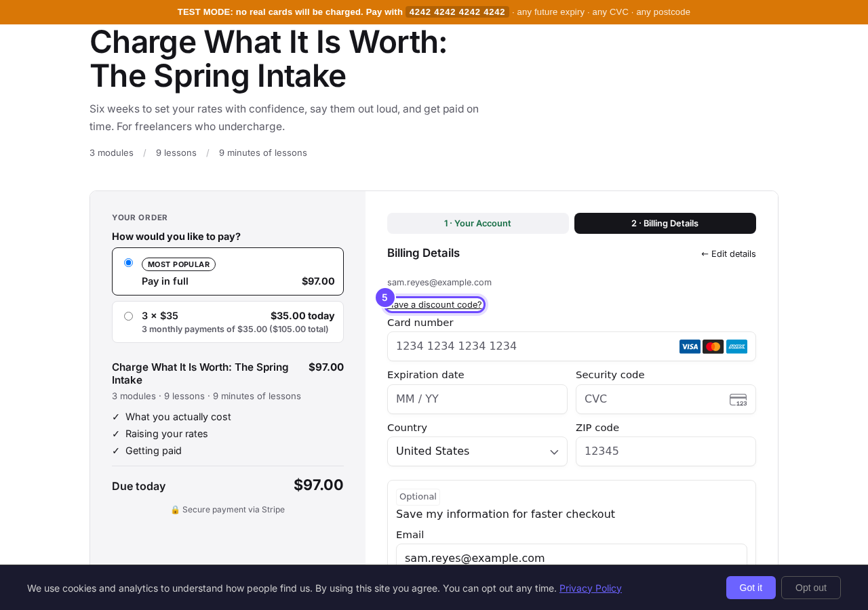This screenshot has height=610, width=868.
Task: Click the 'Getting paid' list item
Action: pos(153,451)
